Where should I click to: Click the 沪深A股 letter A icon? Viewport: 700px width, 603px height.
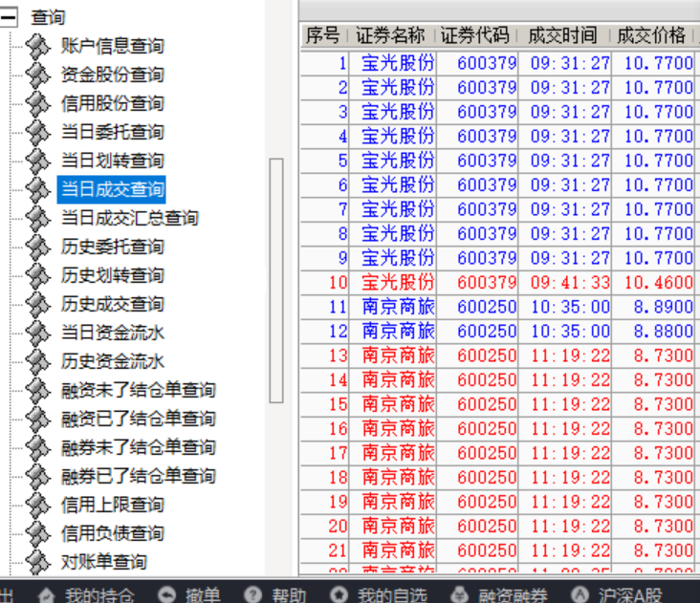[x=580, y=594]
